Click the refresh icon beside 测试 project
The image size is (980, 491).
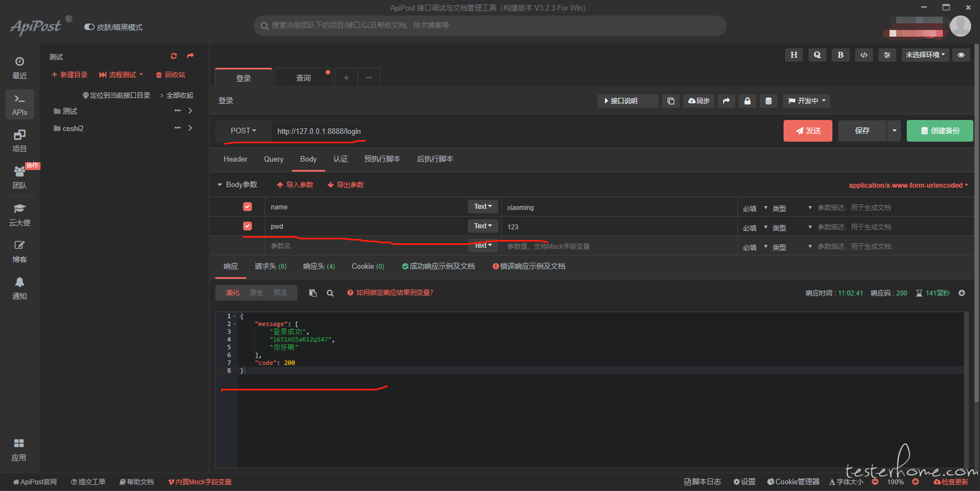[174, 56]
